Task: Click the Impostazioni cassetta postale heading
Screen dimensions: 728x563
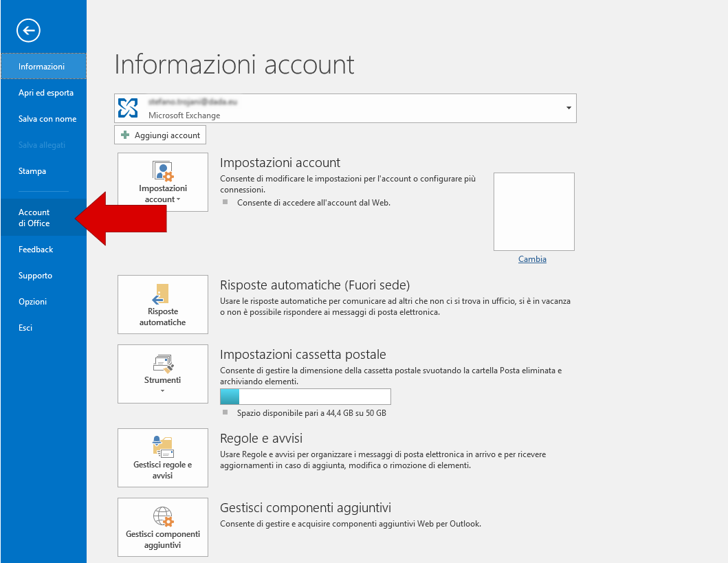Action: coord(302,355)
